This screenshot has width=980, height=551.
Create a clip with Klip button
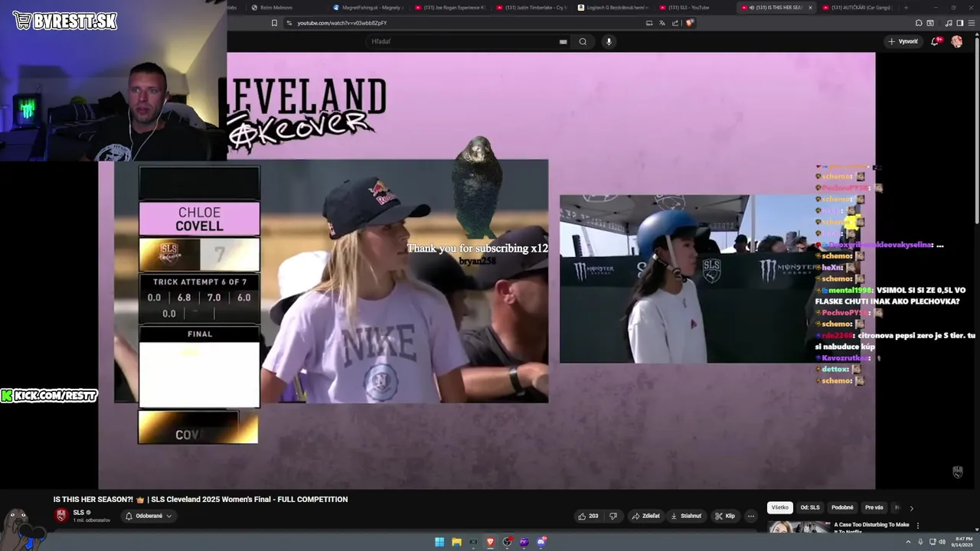(x=725, y=516)
